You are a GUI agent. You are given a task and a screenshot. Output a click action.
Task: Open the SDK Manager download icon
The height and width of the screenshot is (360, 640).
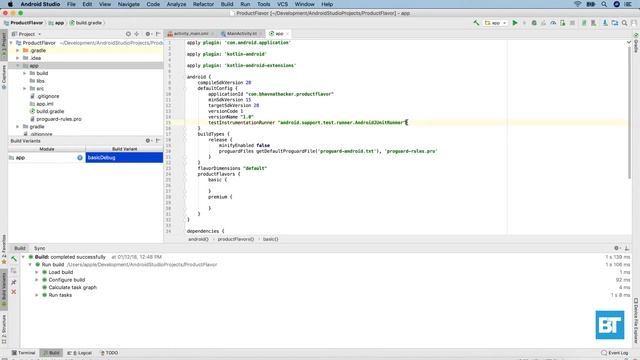click(605, 23)
